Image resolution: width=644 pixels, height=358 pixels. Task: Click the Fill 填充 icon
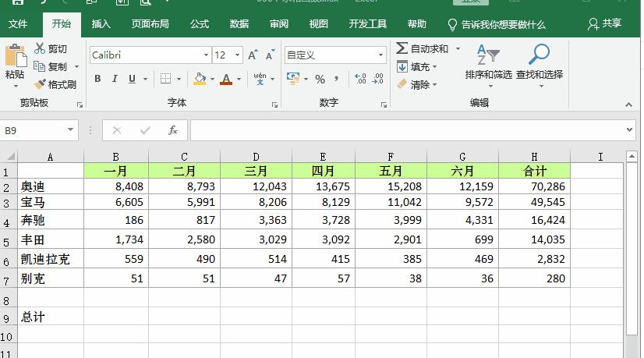point(402,66)
